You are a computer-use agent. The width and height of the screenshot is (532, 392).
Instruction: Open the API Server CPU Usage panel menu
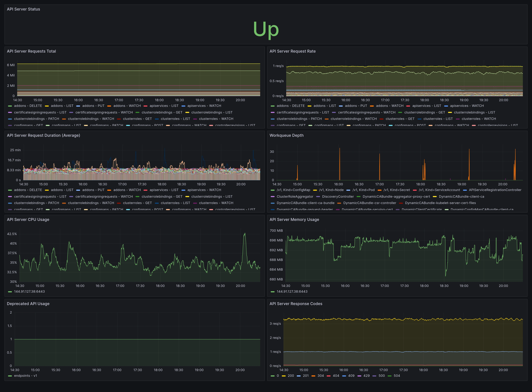[x=28, y=220]
